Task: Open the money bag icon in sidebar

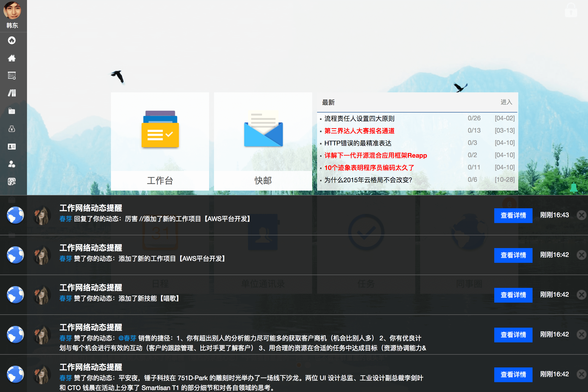Action: [x=12, y=128]
